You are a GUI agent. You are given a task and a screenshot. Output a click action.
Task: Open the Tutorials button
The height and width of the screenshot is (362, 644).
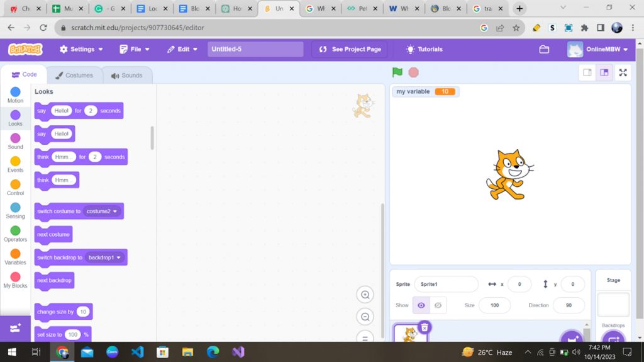tap(425, 49)
